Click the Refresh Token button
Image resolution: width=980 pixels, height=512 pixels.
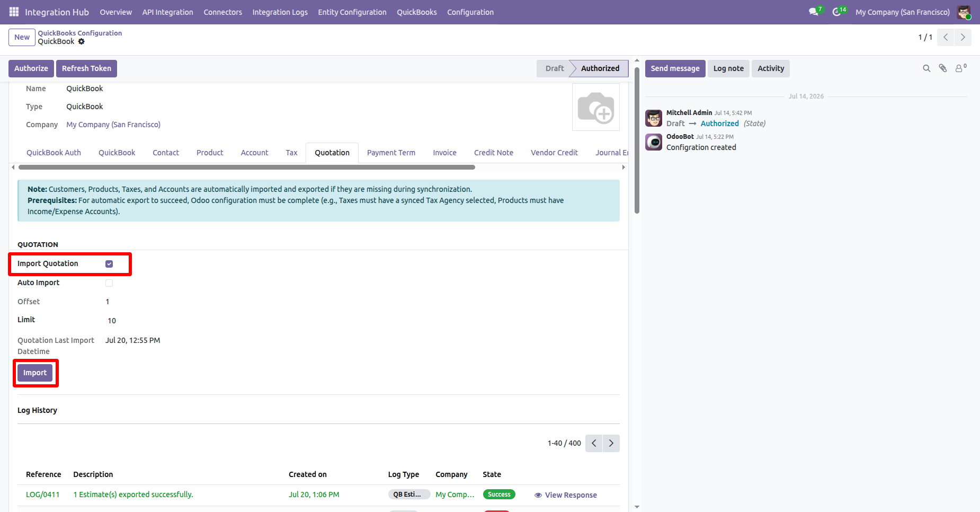coord(86,68)
